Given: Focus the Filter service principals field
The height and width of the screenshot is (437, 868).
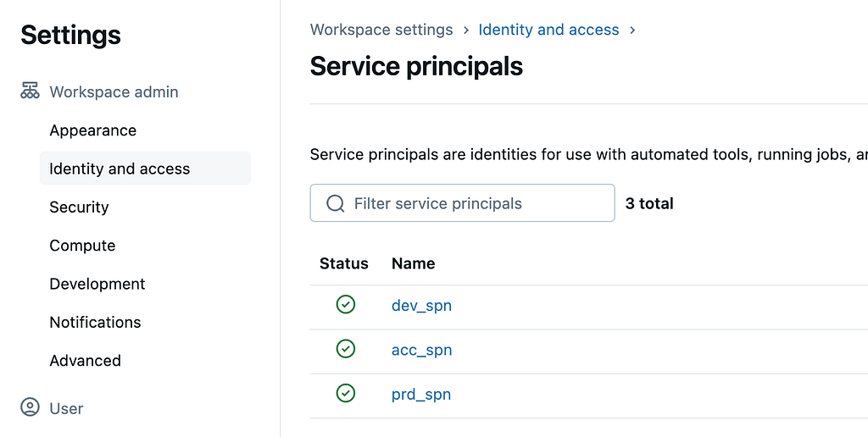Looking at the screenshot, I should click(462, 203).
